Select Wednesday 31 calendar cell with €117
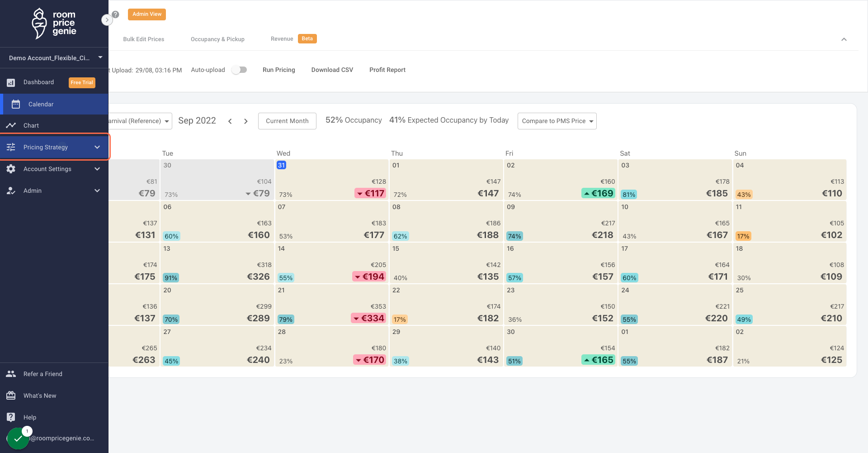Screen dimensions: 868x453 tap(332, 180)
